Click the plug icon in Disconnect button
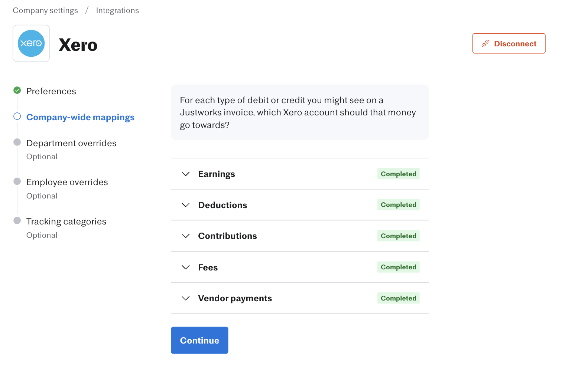 tap(485, 43)
